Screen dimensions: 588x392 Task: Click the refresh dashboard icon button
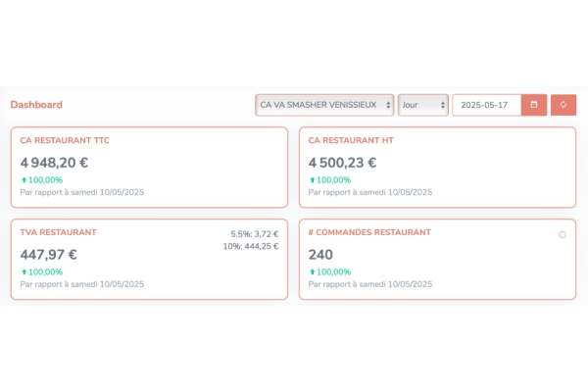(563, 105)
